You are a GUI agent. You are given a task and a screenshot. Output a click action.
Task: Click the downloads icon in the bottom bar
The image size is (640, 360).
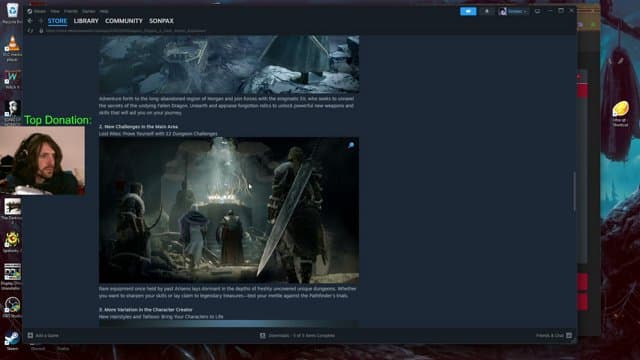[x=262, y=336]
